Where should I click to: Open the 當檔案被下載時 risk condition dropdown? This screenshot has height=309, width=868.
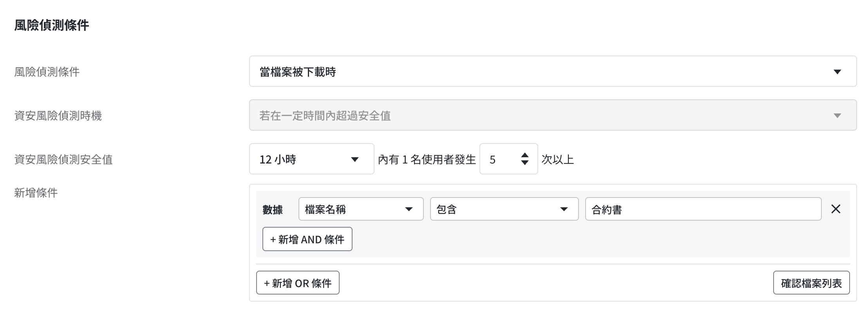click(552, 72)
